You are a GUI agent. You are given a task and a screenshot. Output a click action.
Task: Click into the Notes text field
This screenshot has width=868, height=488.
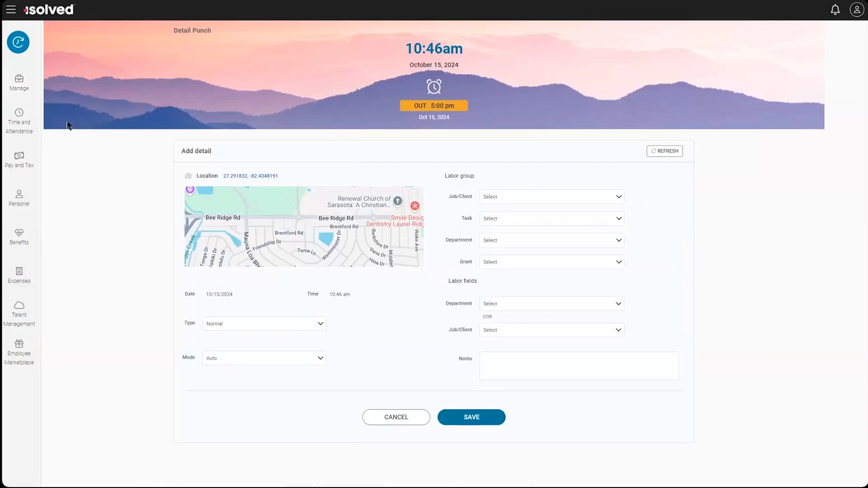[x=579, y=366]
